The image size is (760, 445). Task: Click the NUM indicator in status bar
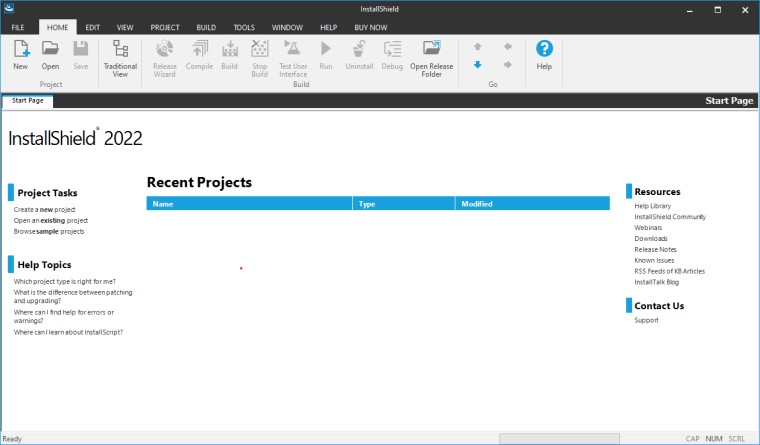coord(713,439)
